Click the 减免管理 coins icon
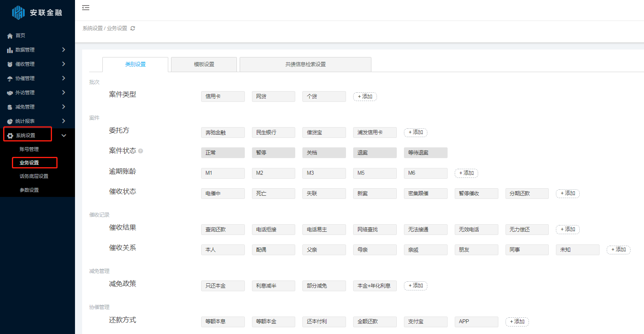The width and height of the screenshot is (644, 334). coord(10,107)
